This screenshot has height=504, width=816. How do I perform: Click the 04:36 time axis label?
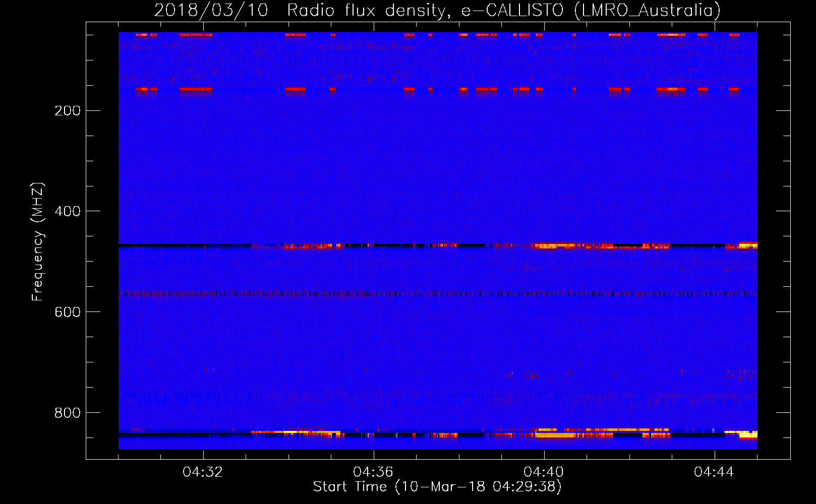(x=373, y=472)
